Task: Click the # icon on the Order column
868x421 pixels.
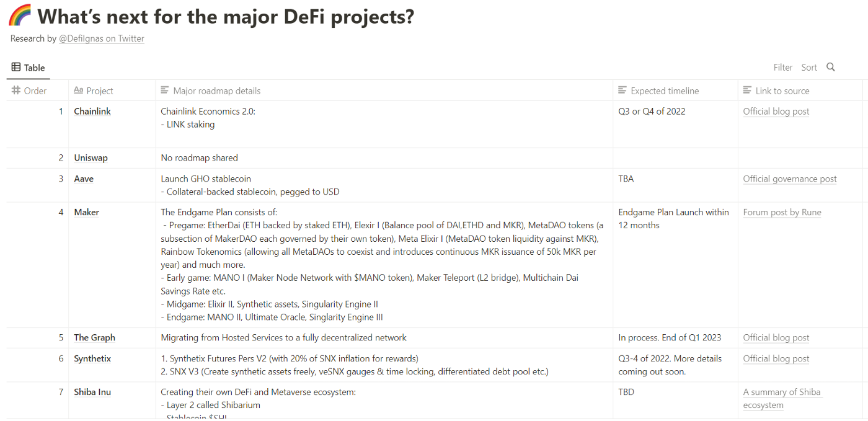Action: click(x=15, y=90)
